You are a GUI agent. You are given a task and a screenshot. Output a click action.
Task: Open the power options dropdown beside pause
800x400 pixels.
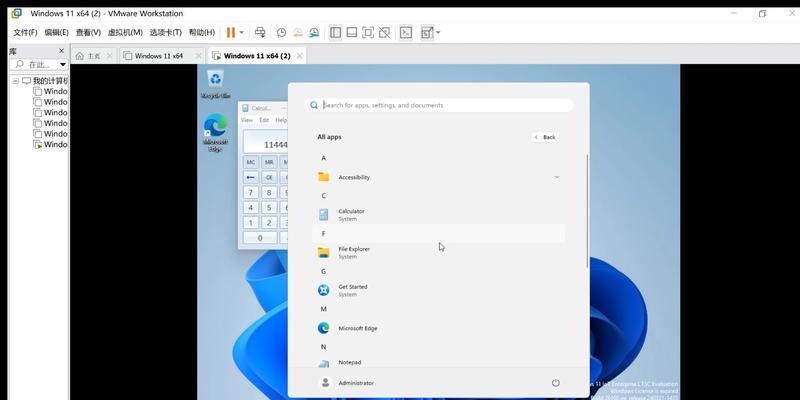[241, 33]
